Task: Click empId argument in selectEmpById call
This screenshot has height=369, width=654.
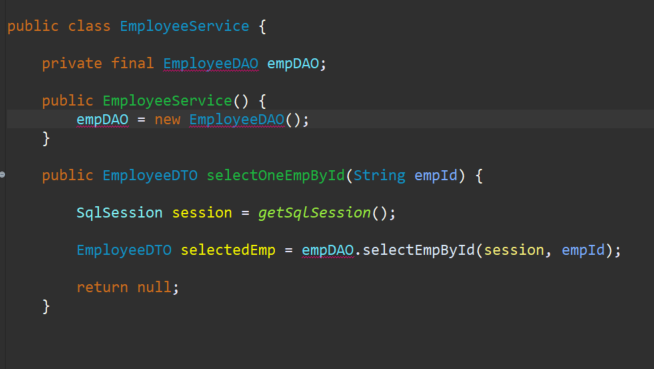Action: click(x=583, y=250)
